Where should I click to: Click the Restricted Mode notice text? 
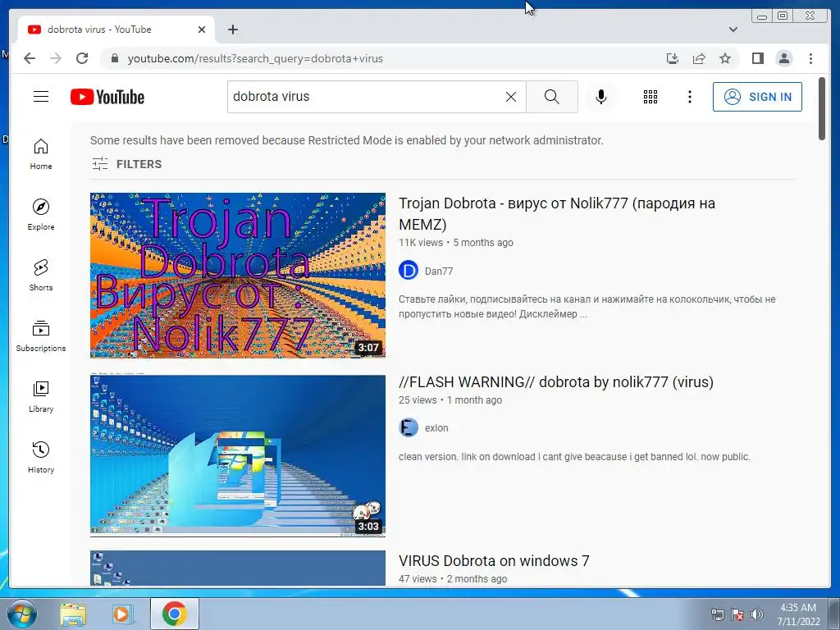tap(347, 140)
